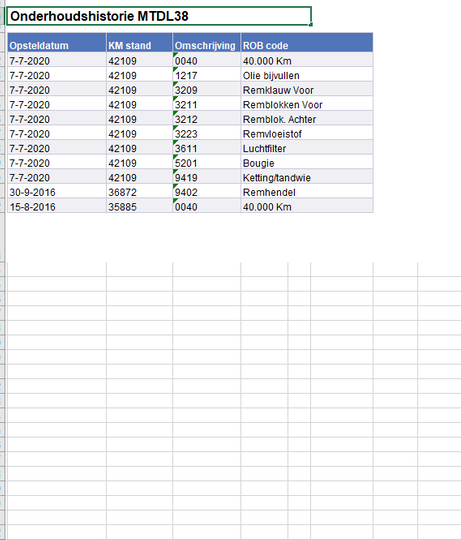Select the Omschrijving header cell
Viewport: 461px width, 540px height.
click(207, 43)
